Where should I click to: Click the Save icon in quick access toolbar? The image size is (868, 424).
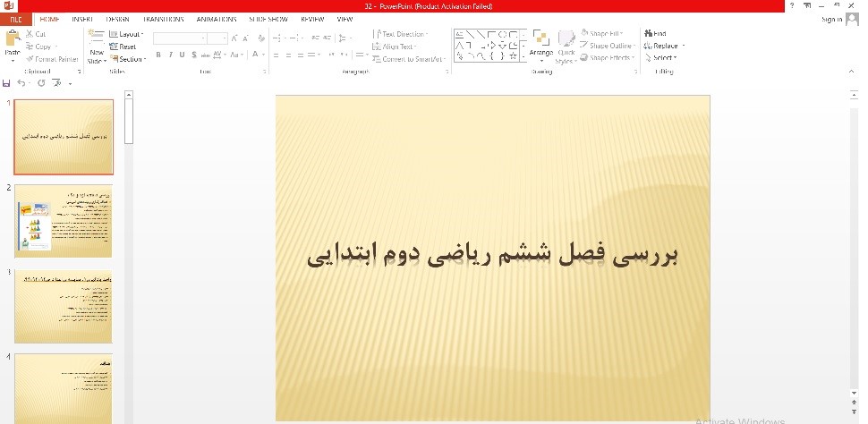pos(8,83)
